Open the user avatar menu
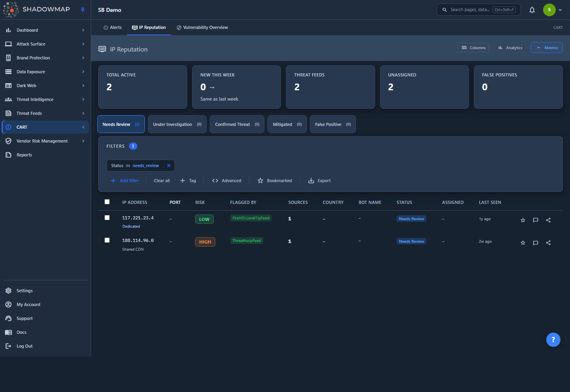This screenshot has height=392, width=570. [x=549, y=10]
